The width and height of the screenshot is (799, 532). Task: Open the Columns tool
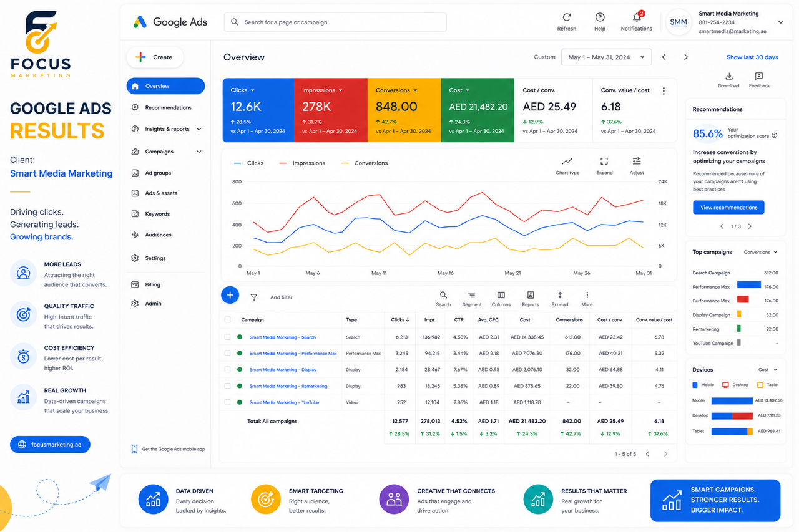[x=501, y=295]
